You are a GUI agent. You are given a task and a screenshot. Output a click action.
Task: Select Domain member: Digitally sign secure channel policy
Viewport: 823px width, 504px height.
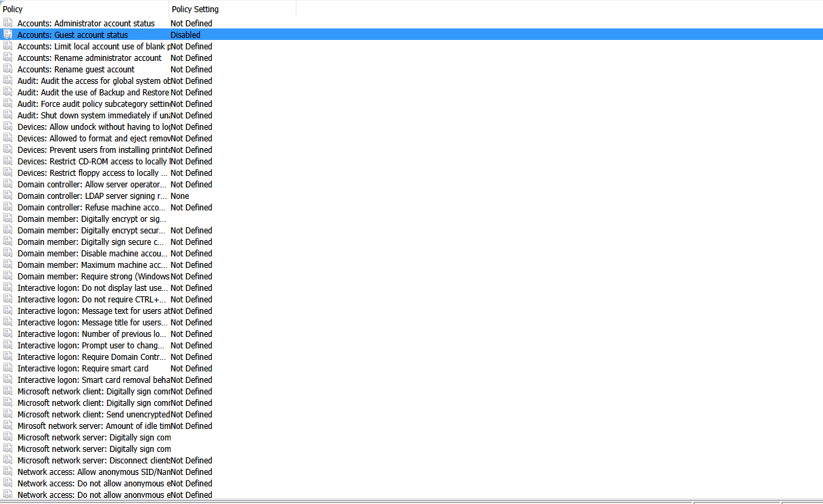pyautogui.click(x=91, y=242)
